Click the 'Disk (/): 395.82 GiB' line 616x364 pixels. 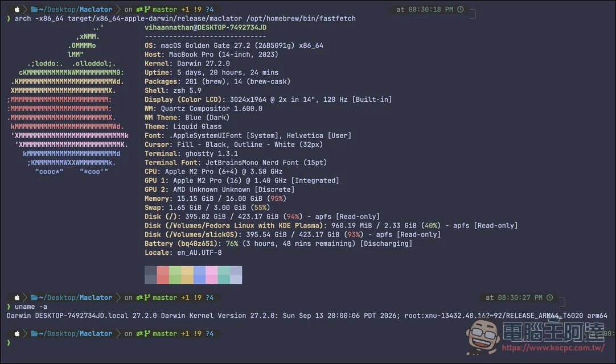(x=262, y=217)
